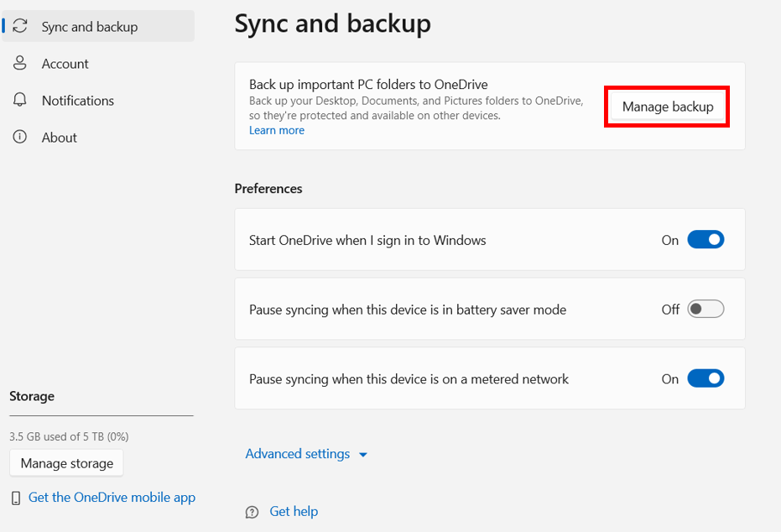Click the Get help question bubble icon
781x532 pixels.
(253, 512)
